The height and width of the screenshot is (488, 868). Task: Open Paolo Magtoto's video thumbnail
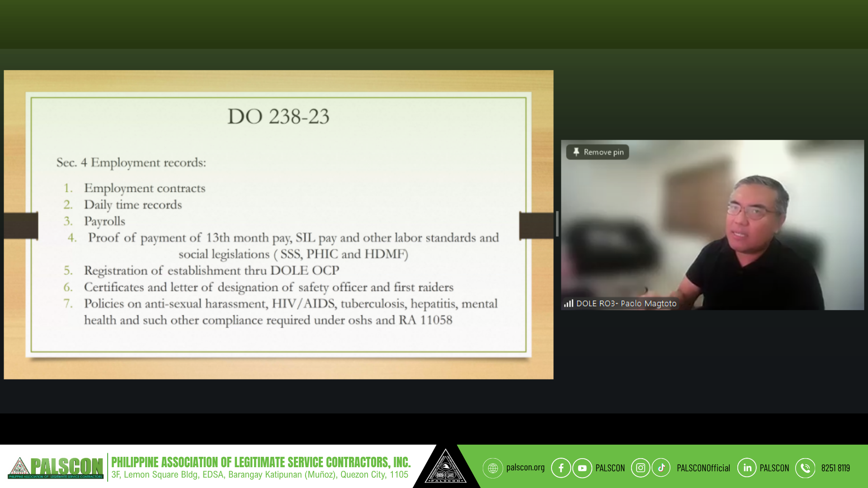tap(712, 225)
